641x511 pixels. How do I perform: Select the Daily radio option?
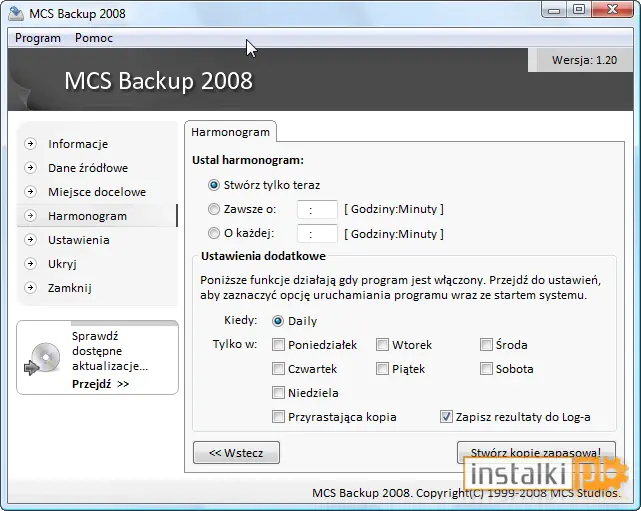[278, 321]
